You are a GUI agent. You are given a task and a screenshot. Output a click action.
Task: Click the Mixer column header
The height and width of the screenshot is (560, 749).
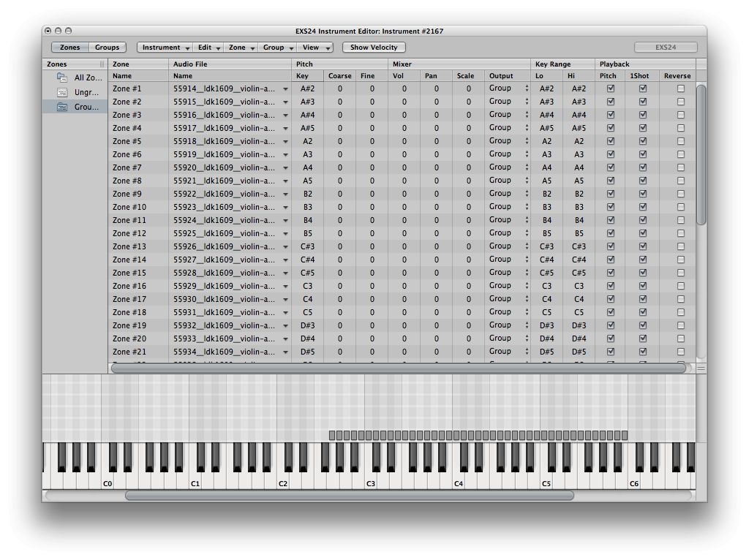tap(459, 64)
